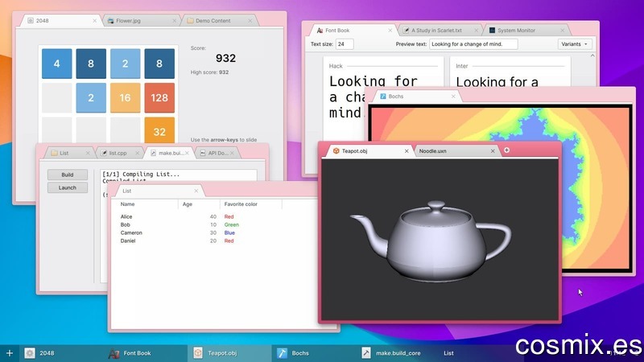Click the Preview text input field
The width and height of the screenshot is (644, 362).
click(473, 44)
